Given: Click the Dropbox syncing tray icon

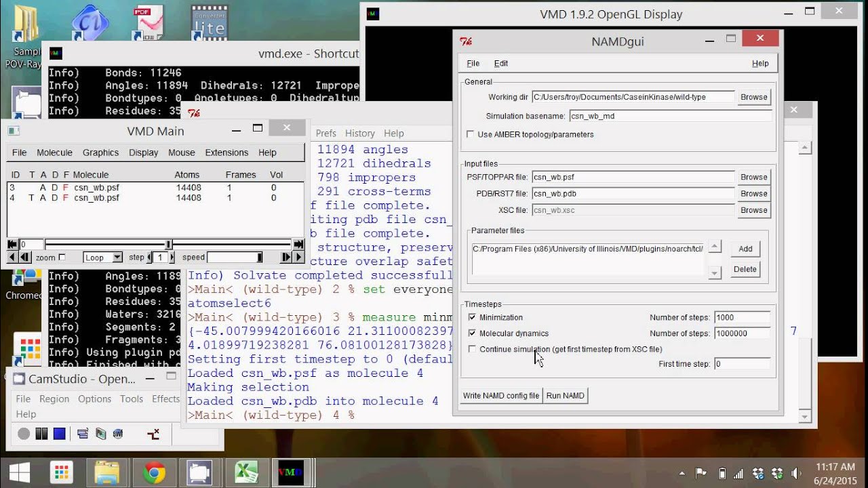Looking at the screenshot, I should pyautogui.click(x=759, y=474).
